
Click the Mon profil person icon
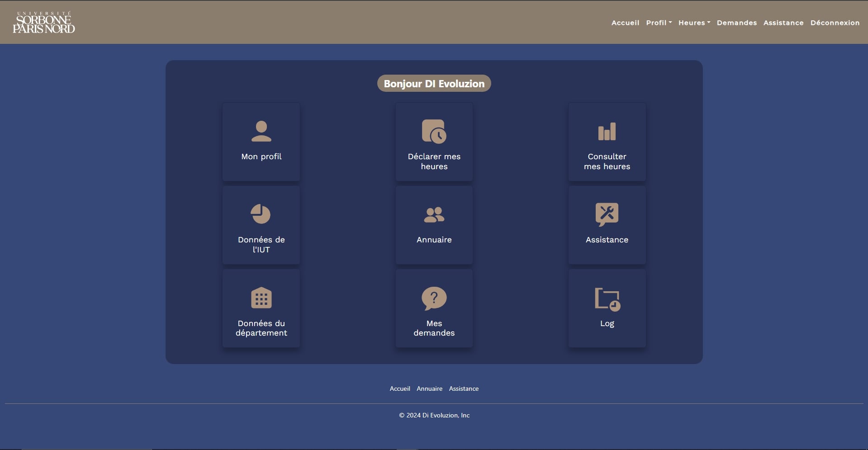click(x=261, y=132)
